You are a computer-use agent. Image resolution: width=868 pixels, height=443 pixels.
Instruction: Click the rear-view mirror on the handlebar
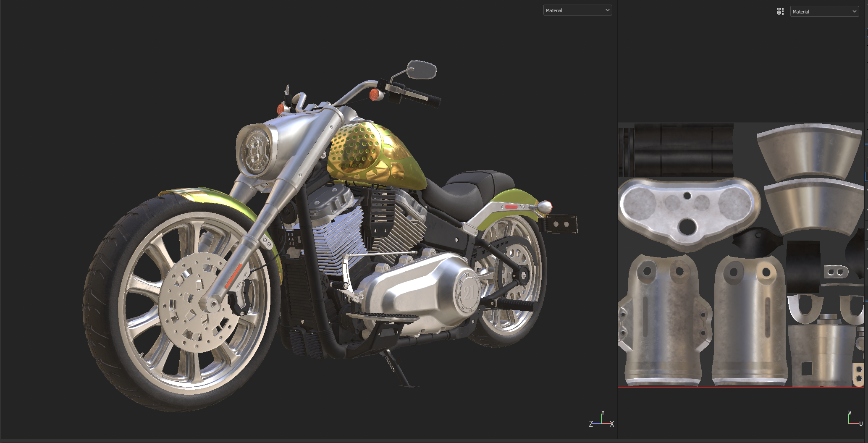pyautogui.click(x=422, y=70)
